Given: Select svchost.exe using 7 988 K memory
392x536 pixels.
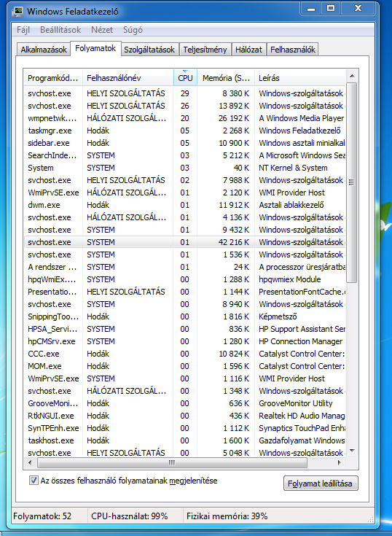Looking at the screenshot, I should click(x=185, y=180).
